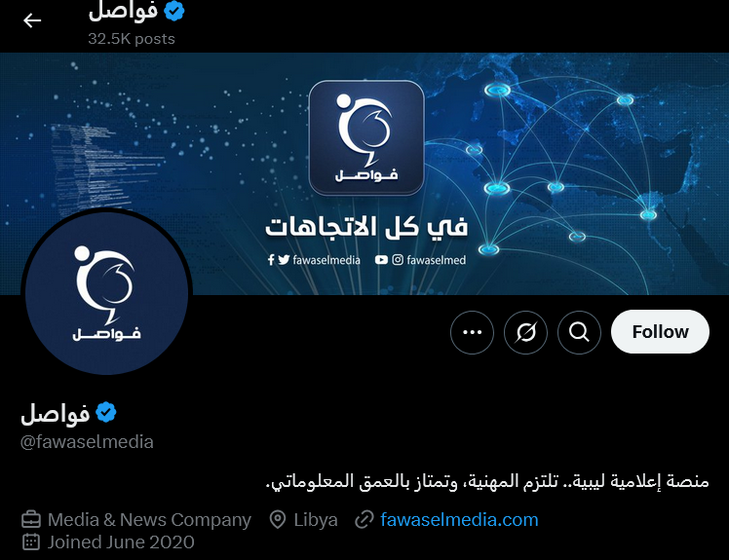Open the fawaselmedia.com website link

coord(459,519)
